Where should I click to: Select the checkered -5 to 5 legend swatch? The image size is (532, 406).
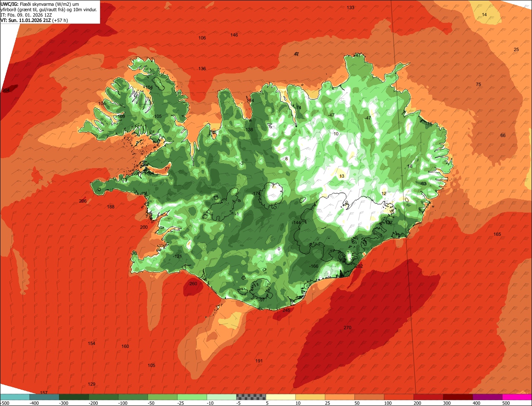(251, 397)
